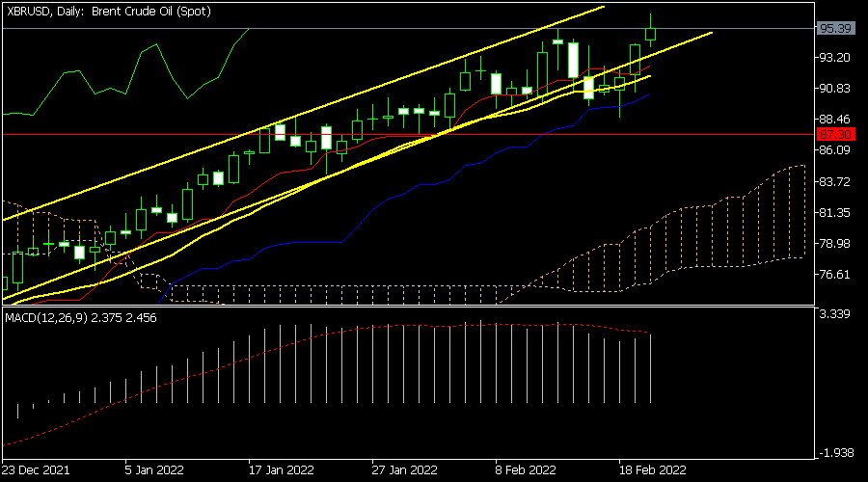Viewport: 868px width, 482px height.
Task: Select the MACD(12,26,9) 2.375 2.456 indicator label
Action: pyautogui.click(x=81, y=318)
